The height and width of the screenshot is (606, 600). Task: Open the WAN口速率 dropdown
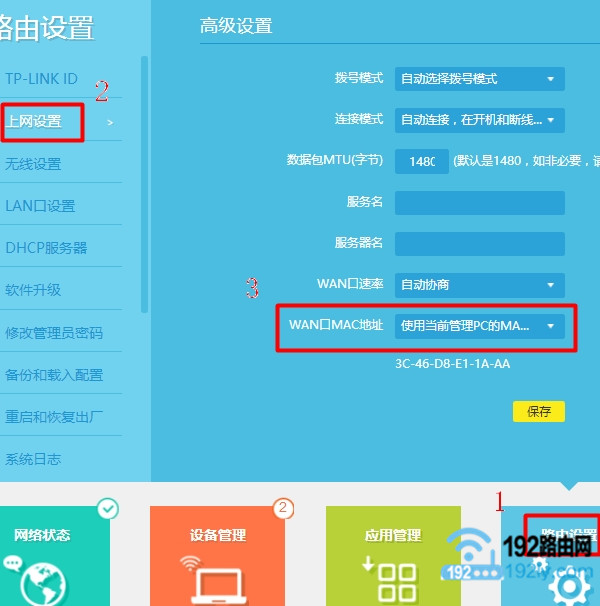tap(479, 285)
